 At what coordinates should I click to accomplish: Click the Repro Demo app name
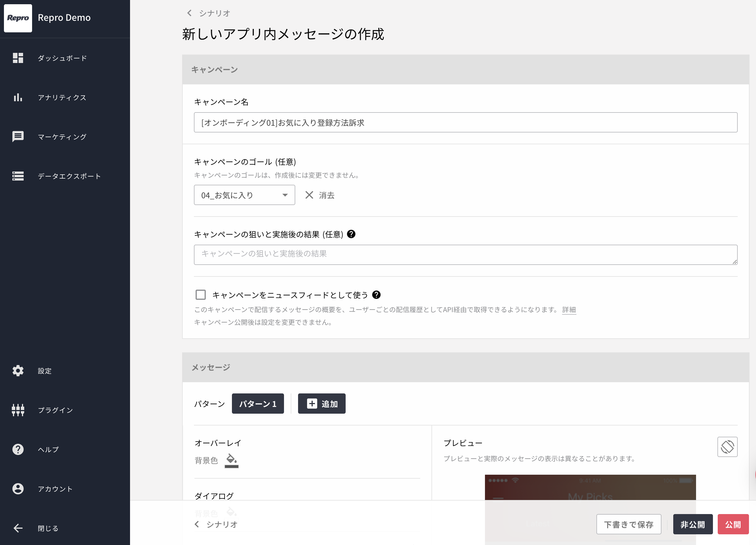[64, 18]
